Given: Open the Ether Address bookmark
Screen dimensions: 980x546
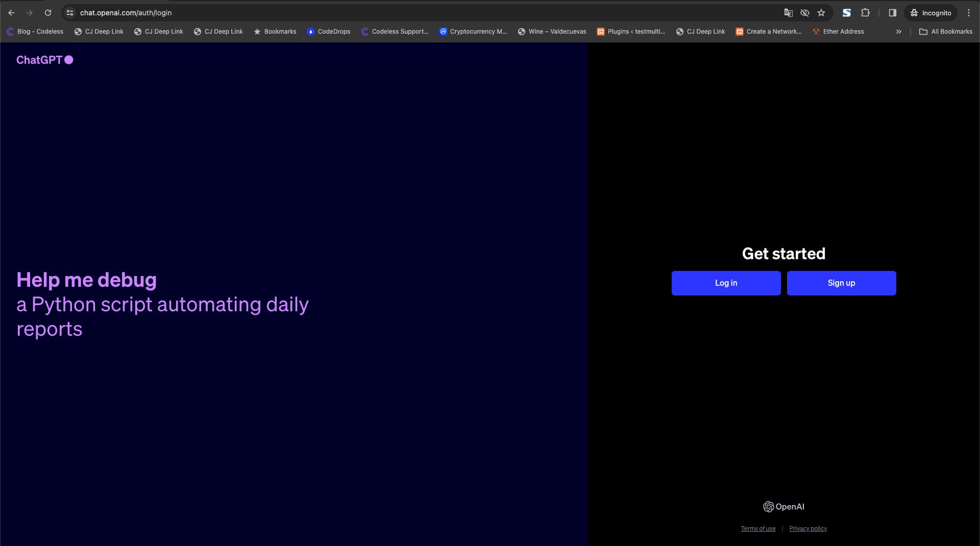Looking at the screenshot, I should [838, 32].
